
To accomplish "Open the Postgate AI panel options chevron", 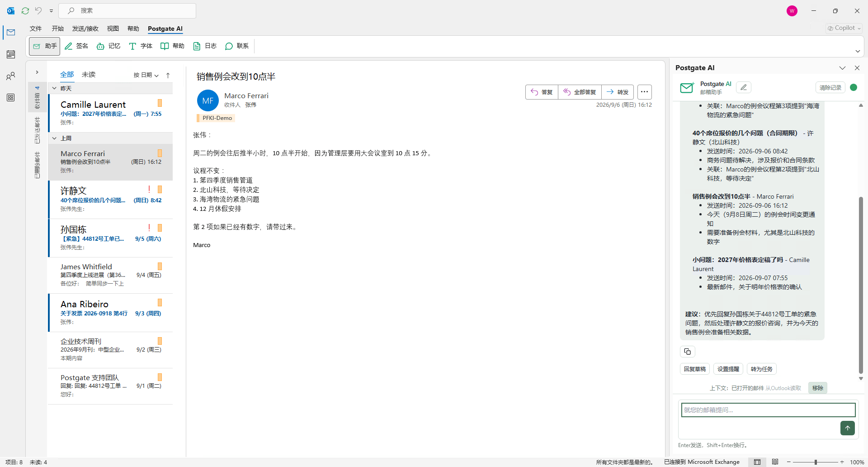I will 842,68.
